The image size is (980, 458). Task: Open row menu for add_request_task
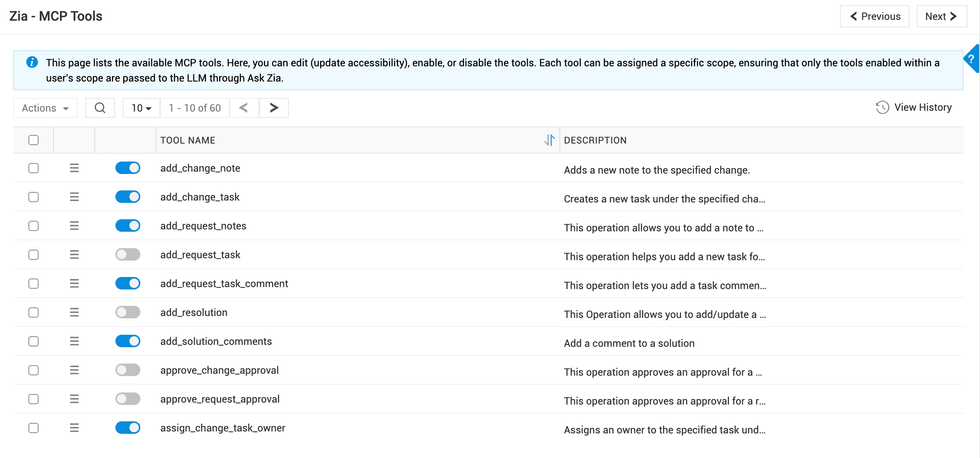[x=74, y=255]
